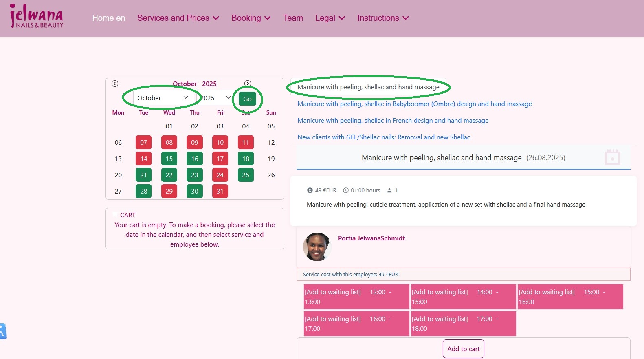Screen dimensions: 644x359
Task: Go to previous month using left arrow
Action: [x=115, y=84]
